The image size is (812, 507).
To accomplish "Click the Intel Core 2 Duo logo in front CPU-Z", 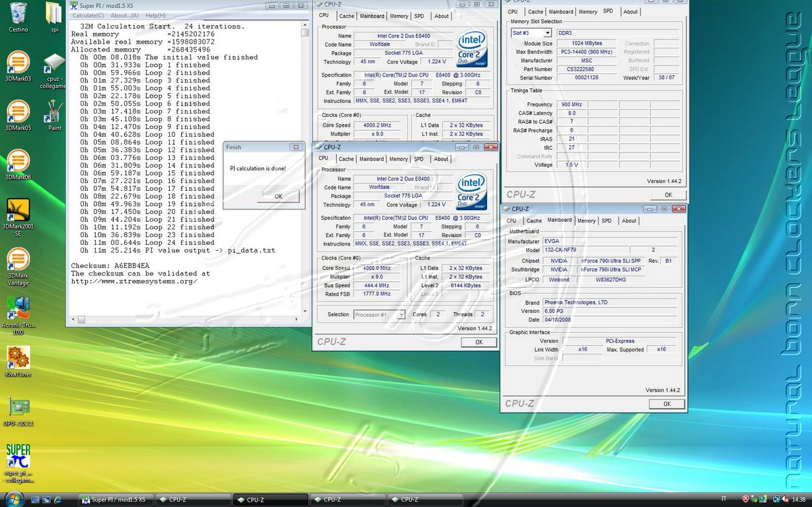I will coord(472,191).
